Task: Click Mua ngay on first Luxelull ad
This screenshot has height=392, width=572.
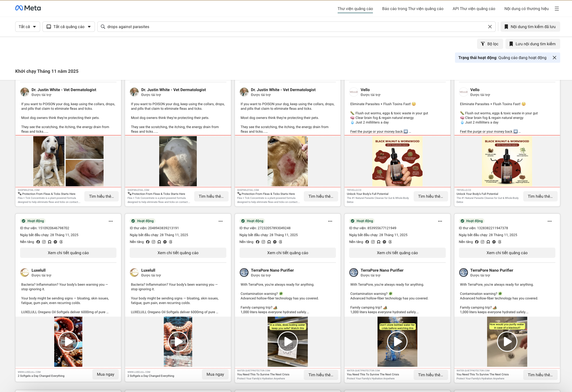Action: (x=105, y=374)
